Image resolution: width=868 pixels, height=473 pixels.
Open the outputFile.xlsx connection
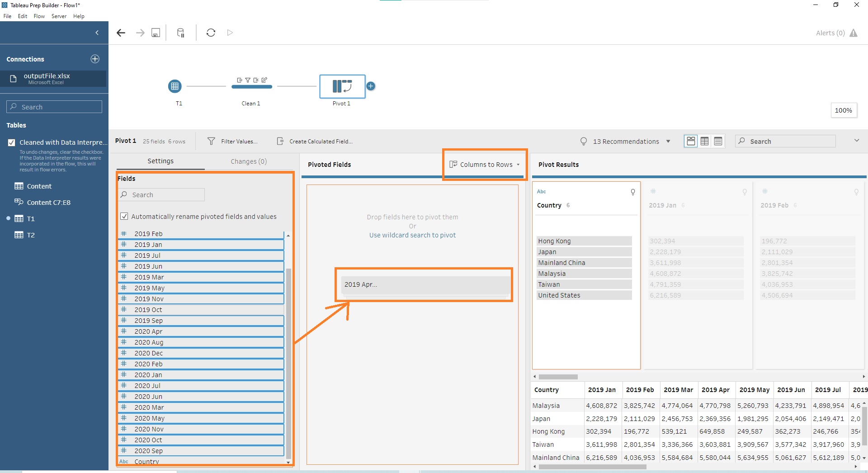(x=53, y=79)
